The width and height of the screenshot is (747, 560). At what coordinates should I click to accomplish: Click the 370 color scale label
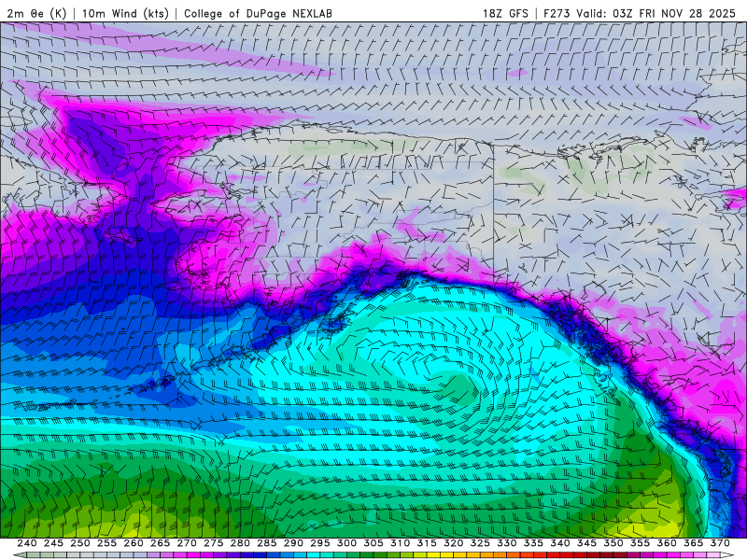tap(720, 543)
